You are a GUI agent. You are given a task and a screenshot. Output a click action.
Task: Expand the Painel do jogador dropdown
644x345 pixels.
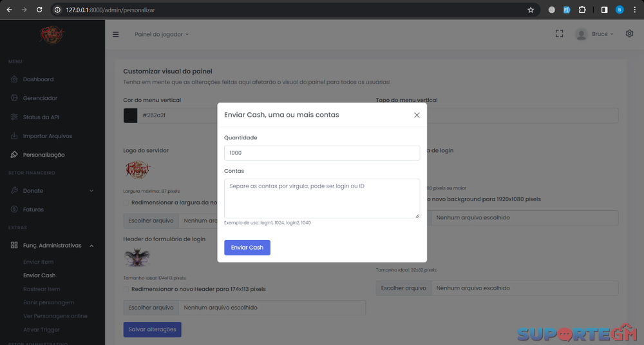[162, 34]
